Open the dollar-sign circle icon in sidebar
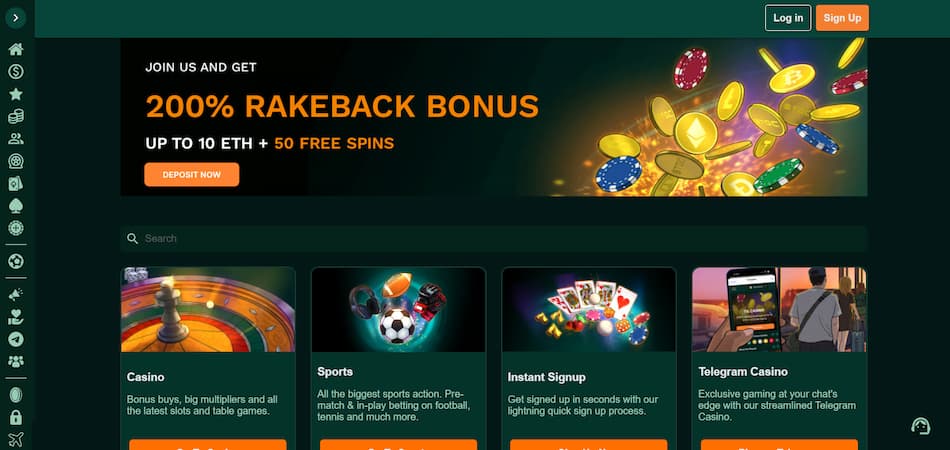Viewport: 950px width, 450px height. pos(16,72)
